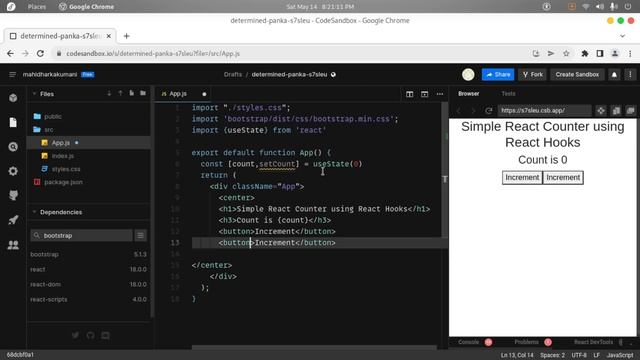Screen dimensions: 640x360
Task: Click the download icon in Files header
Action: pyautogui.click(x=109, y=93)
